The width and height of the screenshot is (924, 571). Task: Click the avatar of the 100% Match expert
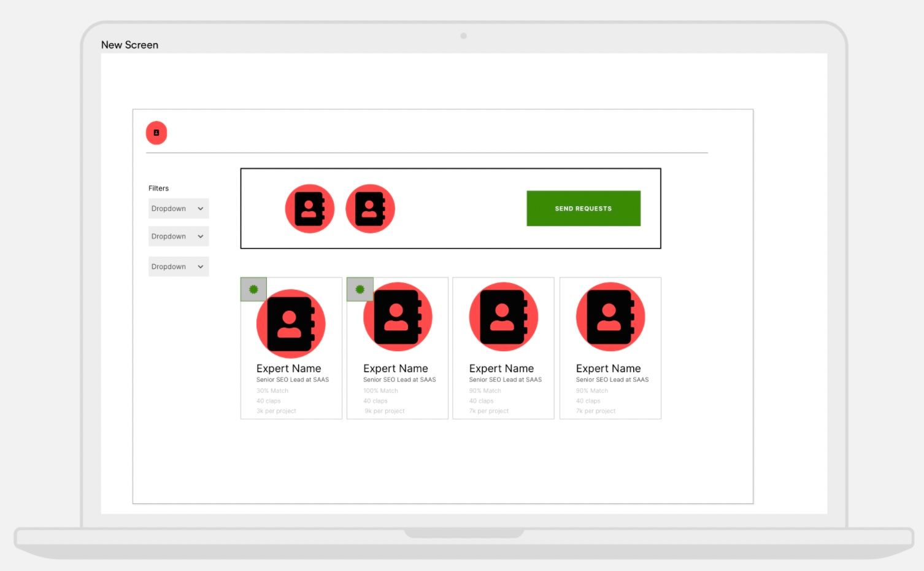click(x=398, y=316)
